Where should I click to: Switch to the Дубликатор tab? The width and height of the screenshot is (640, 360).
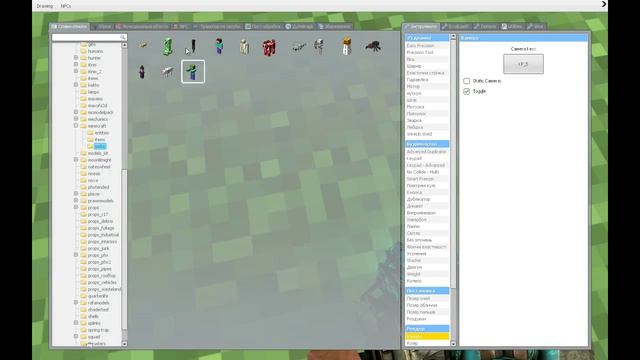[299, 27]
